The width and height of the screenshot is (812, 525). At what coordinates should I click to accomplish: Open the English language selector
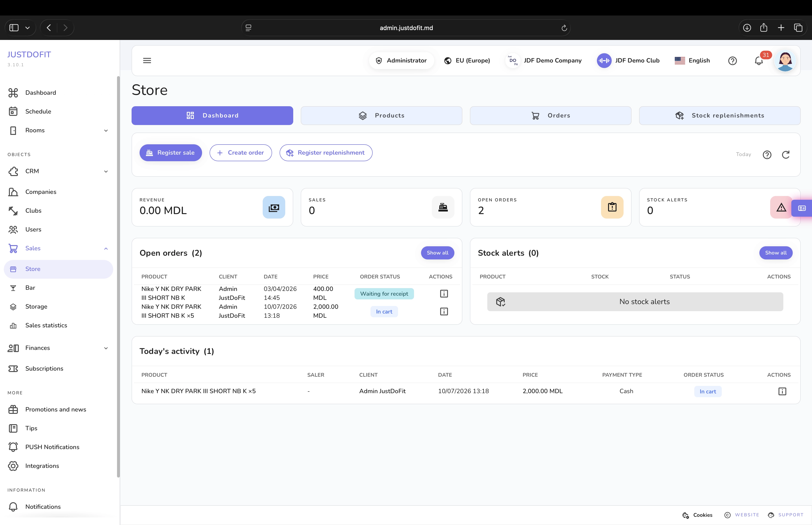click(x=692, y=60)
